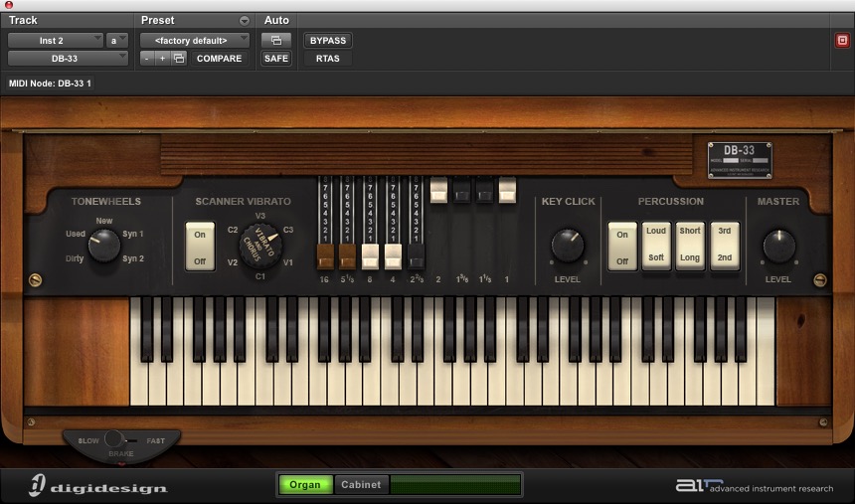Click the 2 foot drawbar
855x504 pixels.
pyautogui.click(x=439, y=190)
